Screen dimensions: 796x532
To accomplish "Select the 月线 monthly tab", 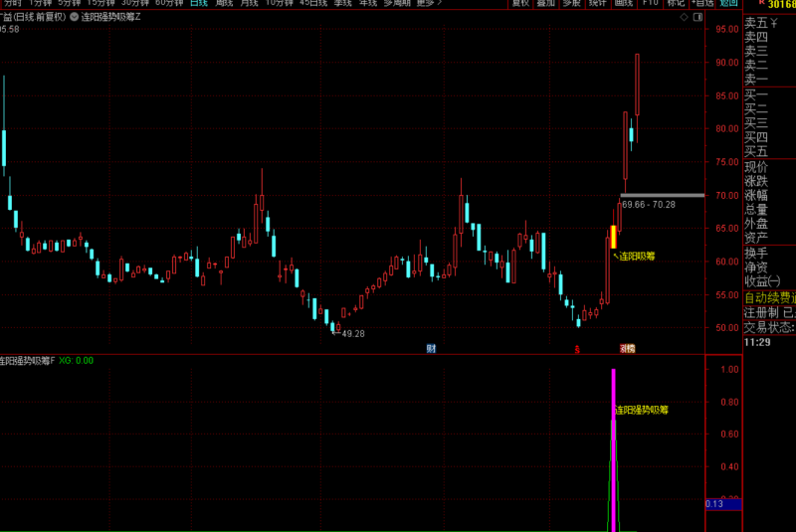I will click(250, 3).
